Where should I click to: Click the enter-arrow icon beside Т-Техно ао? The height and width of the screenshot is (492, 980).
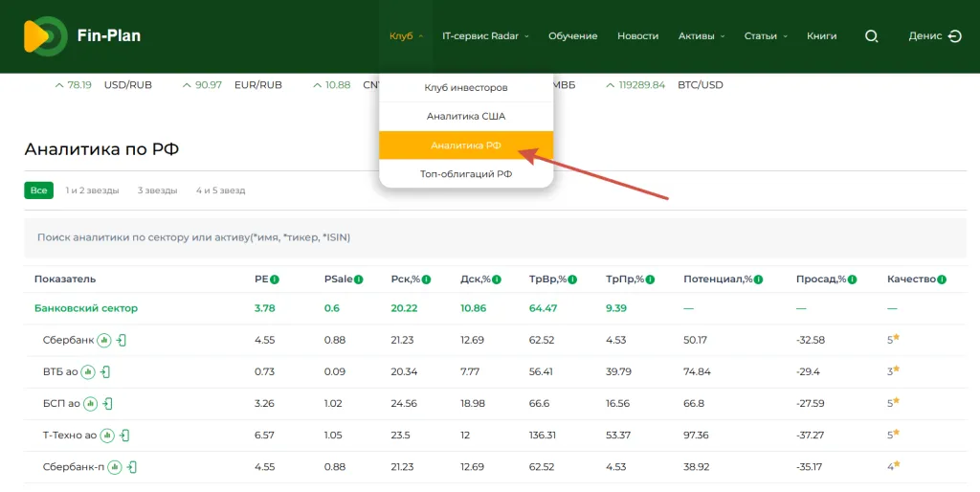pos(124,436)
